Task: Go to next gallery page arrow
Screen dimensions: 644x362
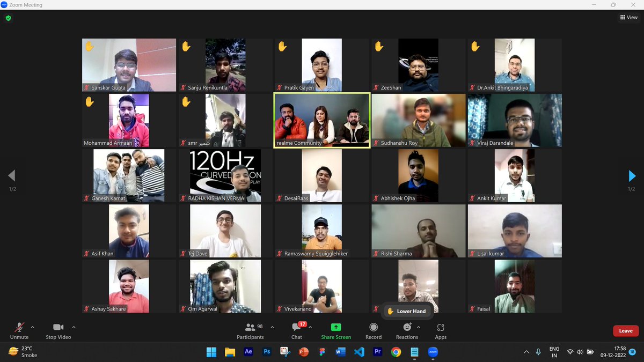Action: click(632, 176)
